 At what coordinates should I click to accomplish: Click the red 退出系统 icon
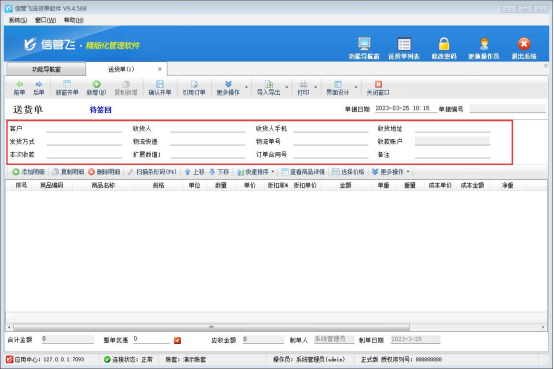point(524,44)
